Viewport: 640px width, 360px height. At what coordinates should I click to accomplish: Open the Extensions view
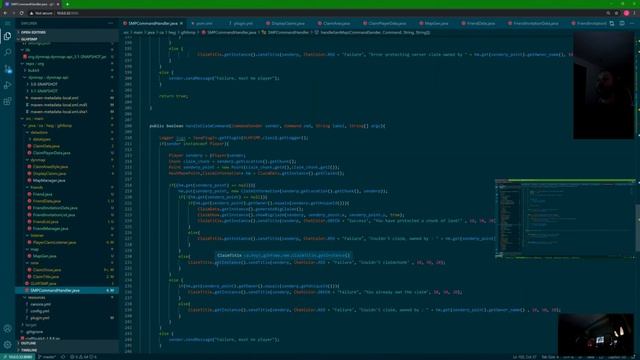(x=7, y=101)
